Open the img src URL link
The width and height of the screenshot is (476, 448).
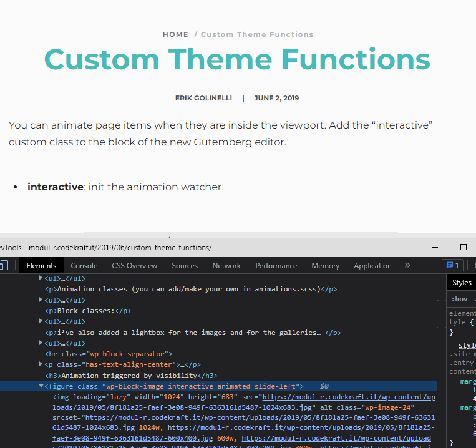coord(244,402)
